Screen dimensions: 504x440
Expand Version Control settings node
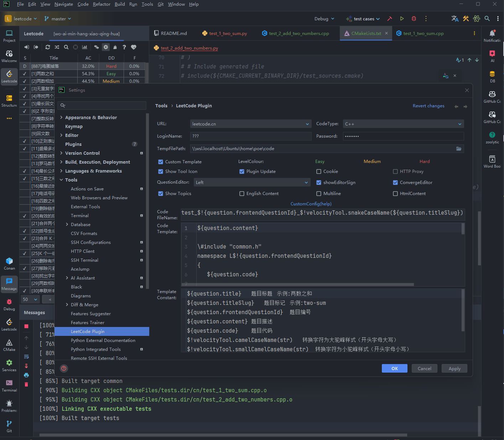point(61,153)
